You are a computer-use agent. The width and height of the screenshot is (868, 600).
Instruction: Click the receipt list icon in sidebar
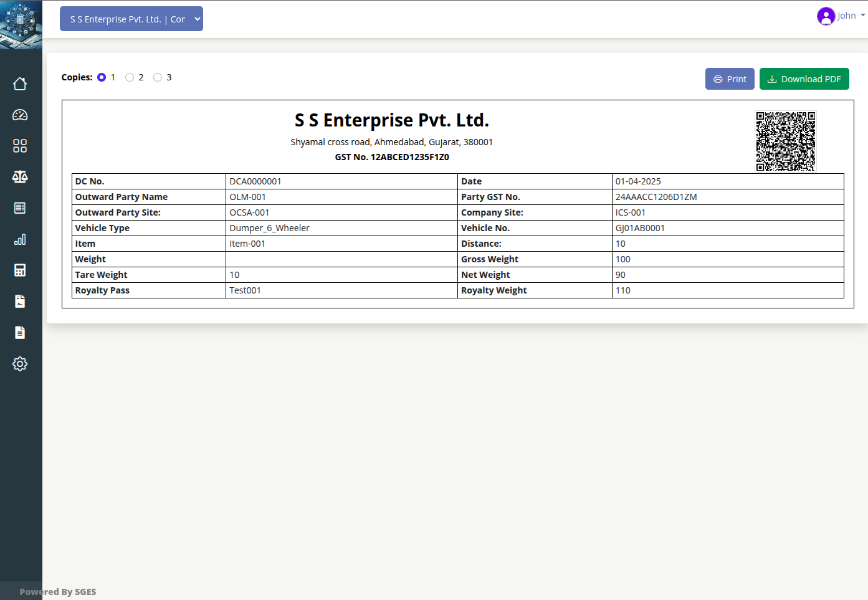[20, 208]
